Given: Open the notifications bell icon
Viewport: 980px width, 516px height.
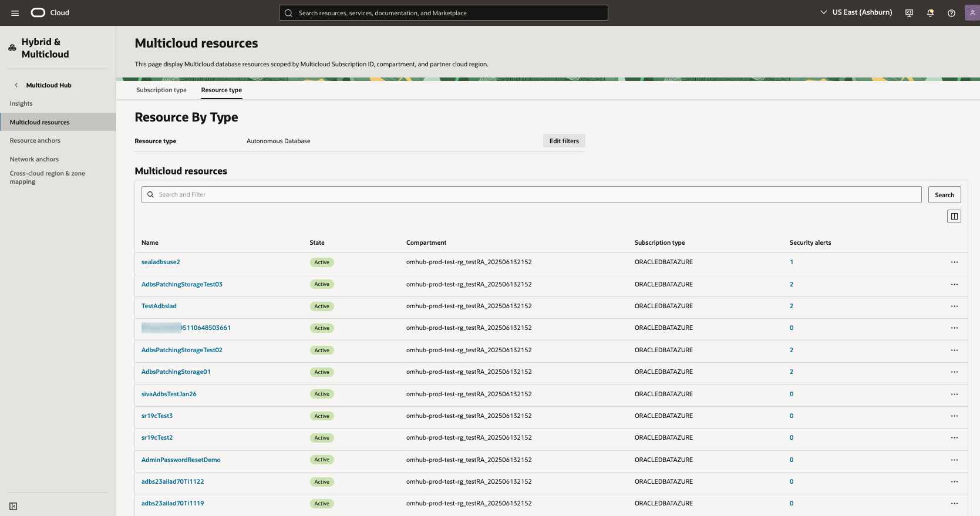Looking at the screenshot, I should (930, 13).
